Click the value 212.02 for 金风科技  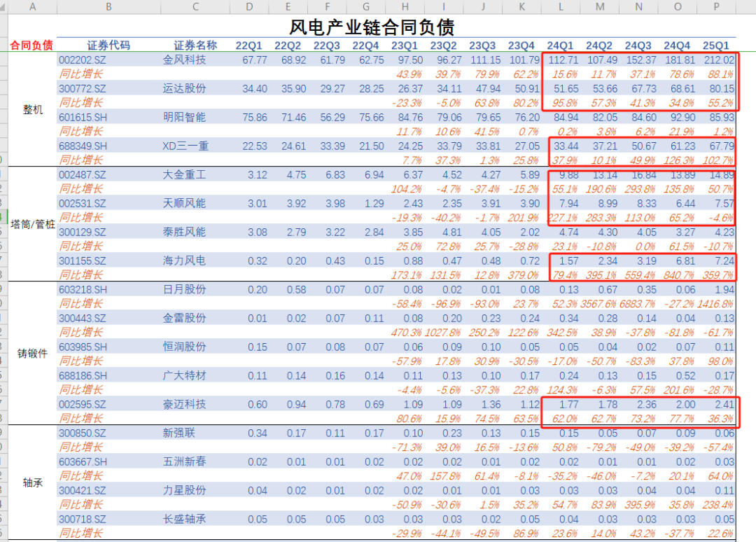point(719,60)
